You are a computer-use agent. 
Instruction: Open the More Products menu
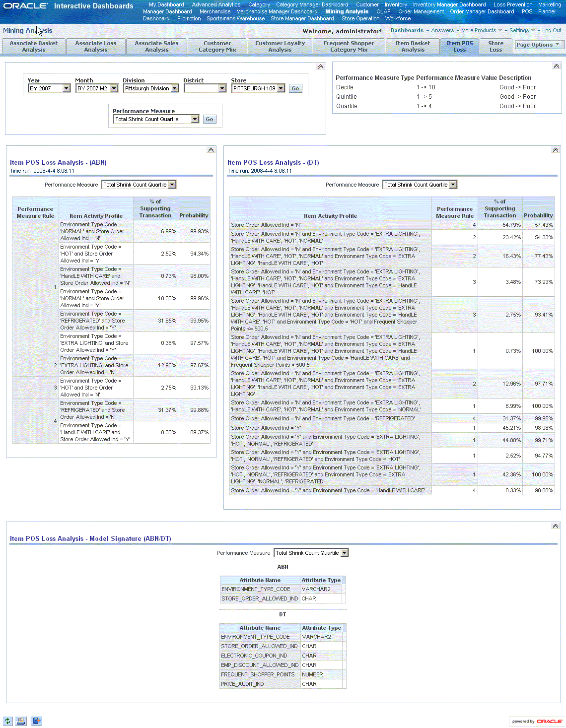(479, 30)
